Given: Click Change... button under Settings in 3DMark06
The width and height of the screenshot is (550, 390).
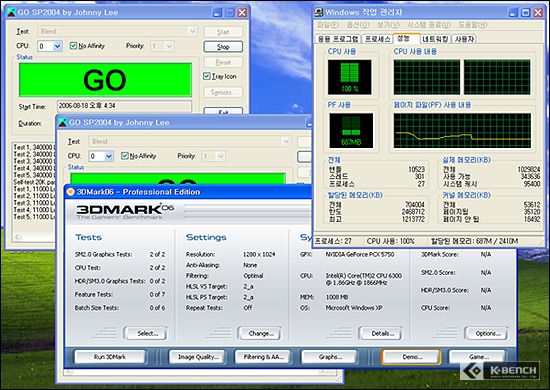Looking at the screenshot, I should 260,333.
